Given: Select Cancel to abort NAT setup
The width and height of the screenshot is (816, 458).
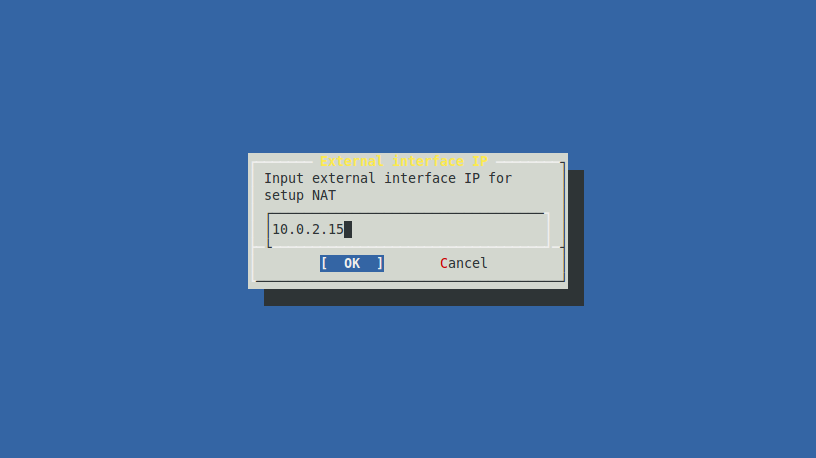Looking at the screenshot, I should [464, 263].
